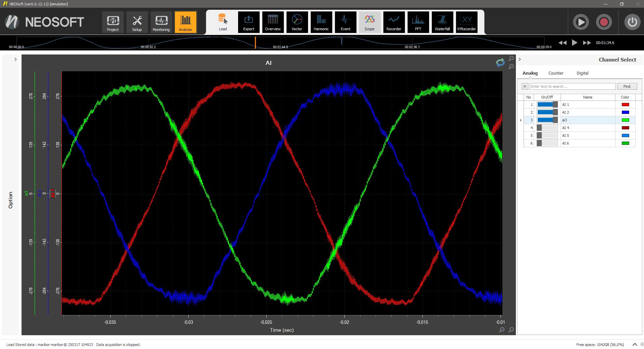Open dark red color swatch for AI 4
The image size is (644, 349).
626,128
